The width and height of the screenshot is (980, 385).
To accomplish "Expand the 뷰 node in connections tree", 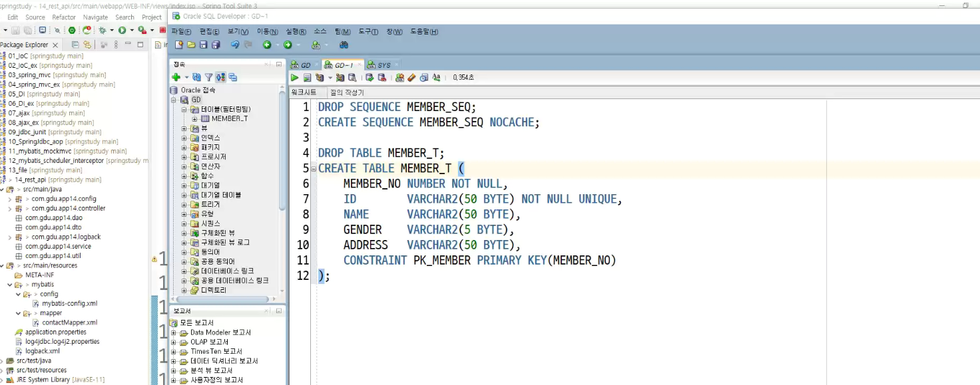I will 184,128.
